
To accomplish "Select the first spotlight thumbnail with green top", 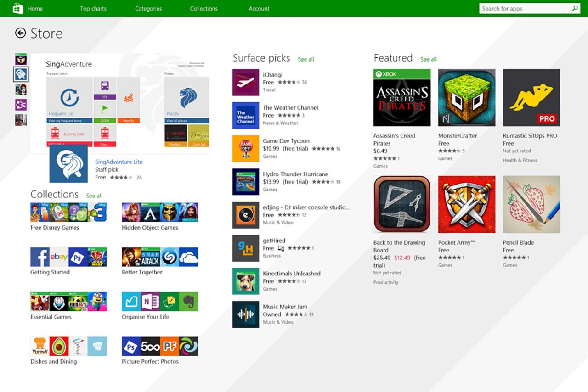I will click(21, 59).
